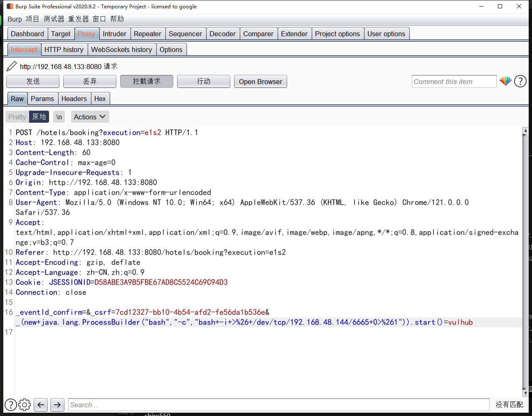The image size is (532, 416).
Task: Switch to 原始 raw view
Action: point(39,117)
